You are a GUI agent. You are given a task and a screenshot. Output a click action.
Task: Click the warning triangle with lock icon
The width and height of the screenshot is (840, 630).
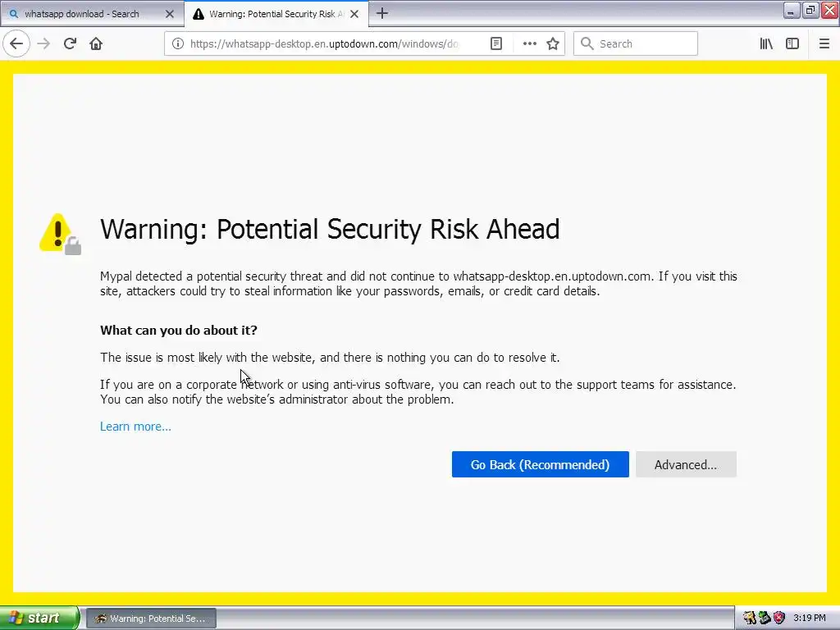click(x=60, y=234)
